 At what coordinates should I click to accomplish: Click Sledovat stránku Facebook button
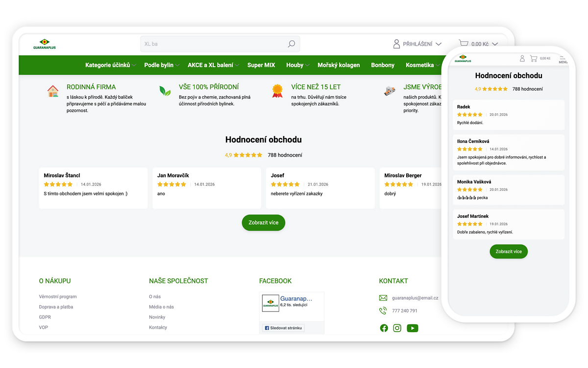(284, 328)
